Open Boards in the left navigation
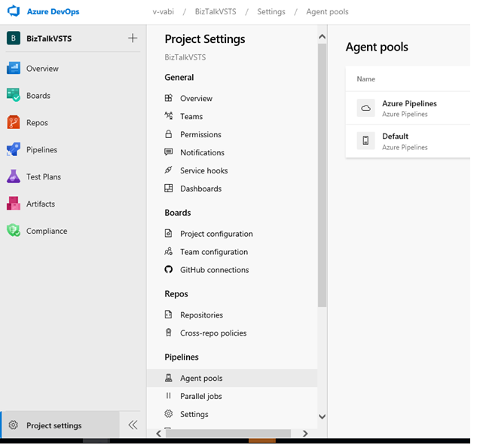This screenshot has height=448, width=477. [x=38, y=96]
